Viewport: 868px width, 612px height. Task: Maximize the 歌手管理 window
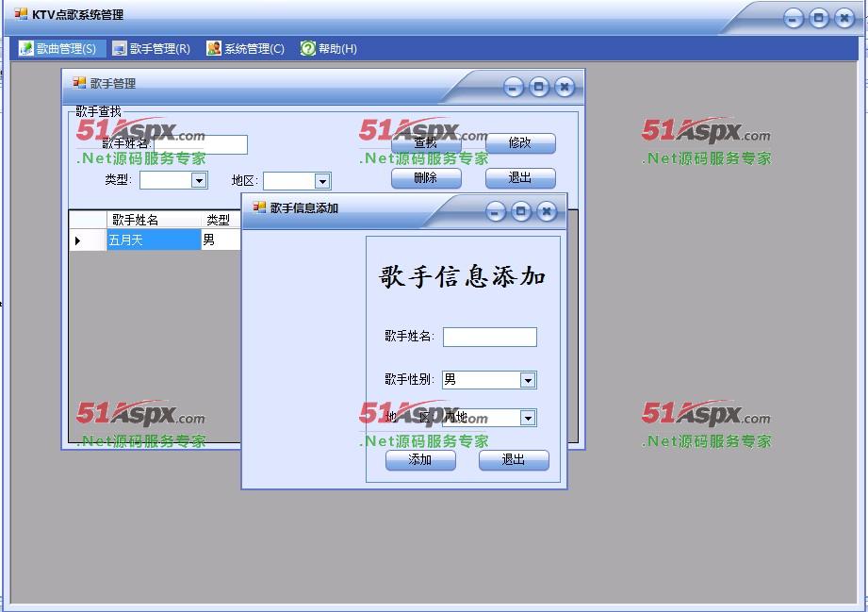coord(539,87)
